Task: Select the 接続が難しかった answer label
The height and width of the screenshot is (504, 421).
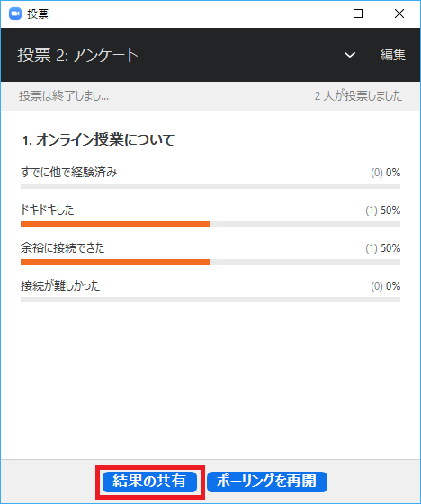Action: coord(60,286)
